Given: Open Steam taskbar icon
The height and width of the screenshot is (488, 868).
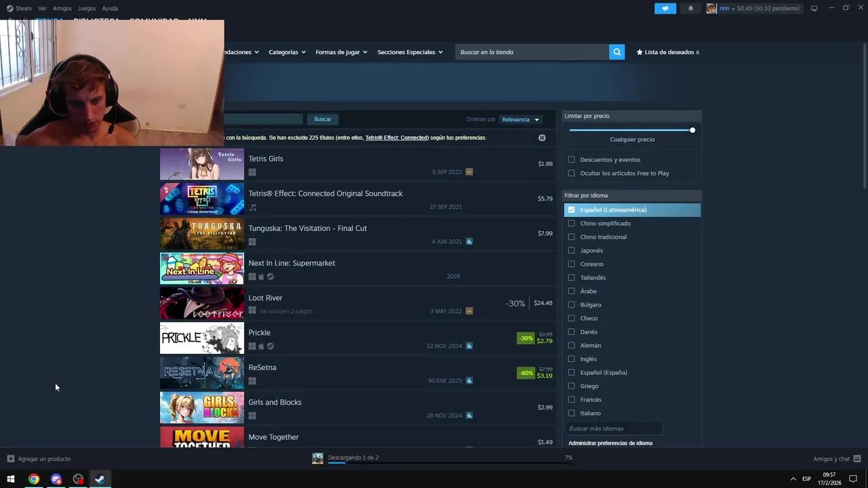Looking at the screenshot, I should [x=100, y=479].
